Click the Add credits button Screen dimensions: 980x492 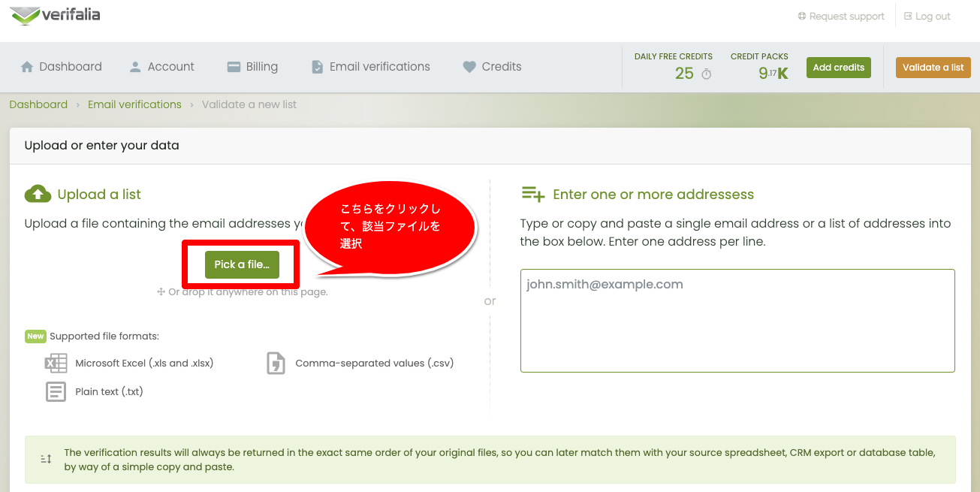839,68
